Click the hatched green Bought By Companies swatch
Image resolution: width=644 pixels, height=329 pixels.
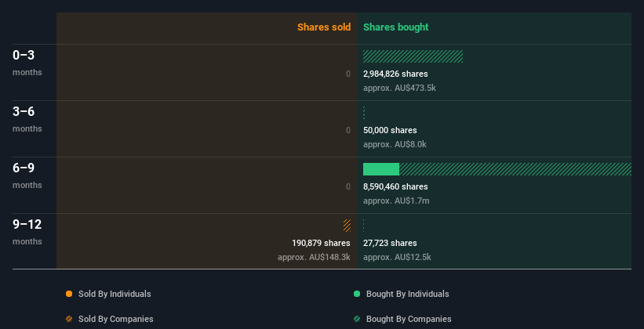click(357, 319)
